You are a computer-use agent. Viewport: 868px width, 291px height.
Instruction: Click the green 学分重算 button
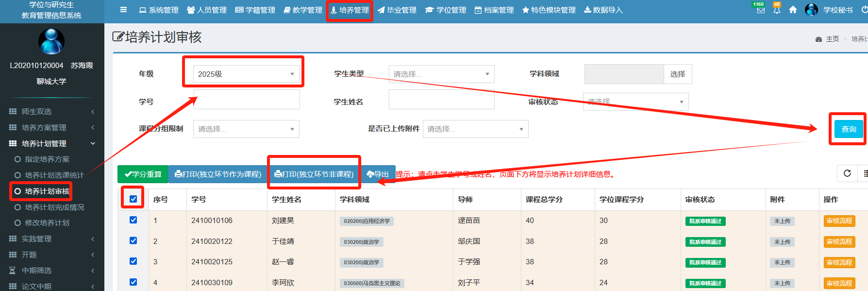tap(143, 174)
